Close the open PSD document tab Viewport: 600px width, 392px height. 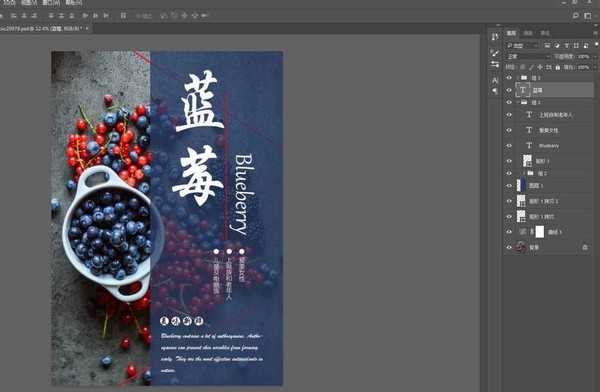[87, 28]
